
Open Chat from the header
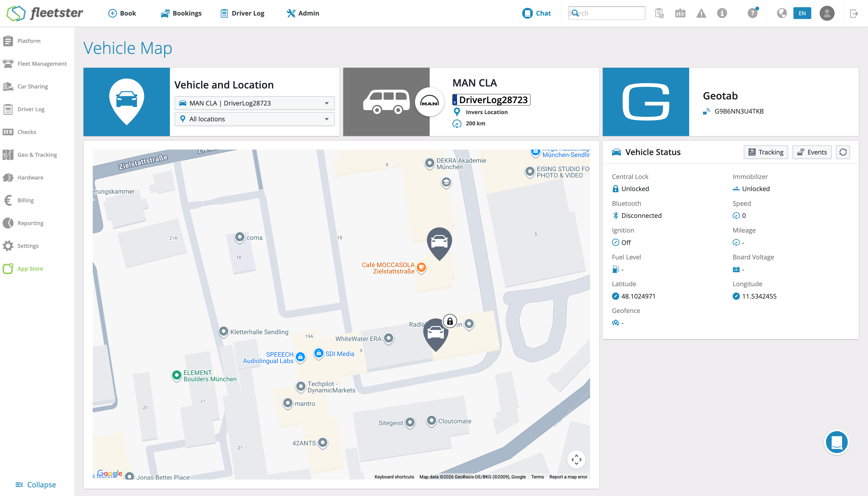pyautogui.click(x=537, y=13)
